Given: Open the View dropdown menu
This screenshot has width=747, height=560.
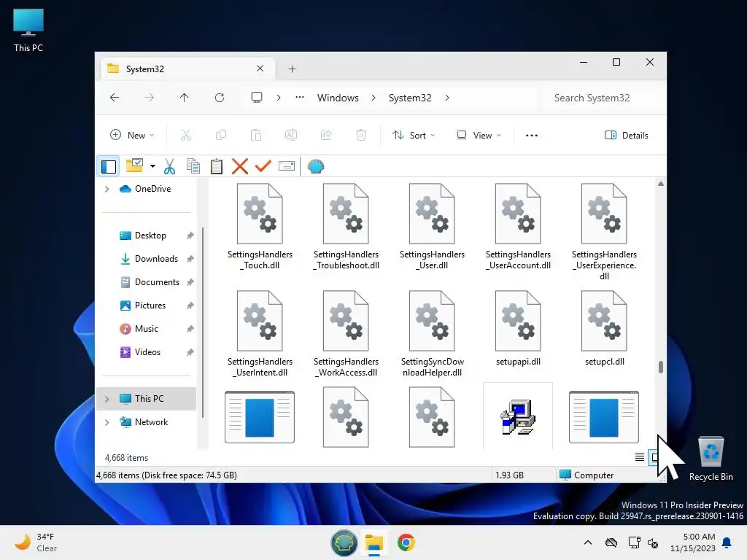Looking at the screenshot, I should point(479,135).
